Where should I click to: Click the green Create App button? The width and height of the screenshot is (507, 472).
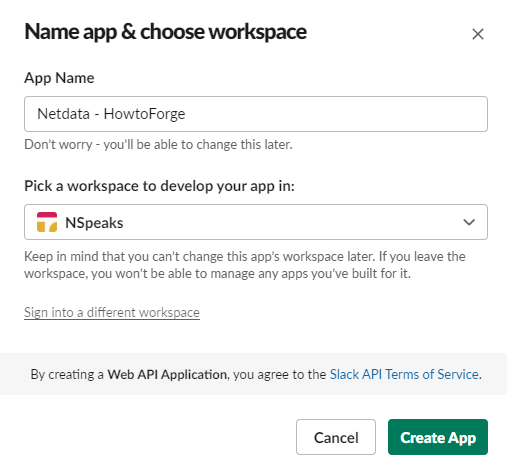point(438,437)
